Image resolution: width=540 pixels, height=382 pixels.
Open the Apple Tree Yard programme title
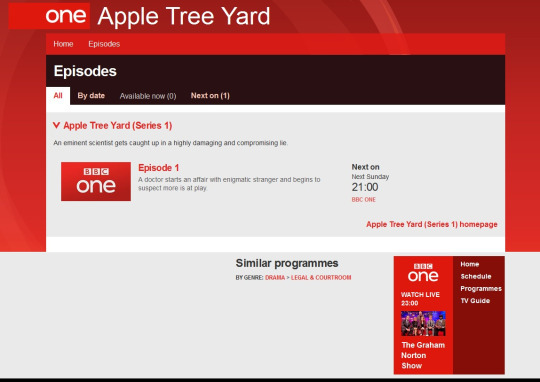pyautogui.click(x=184, y=17)
